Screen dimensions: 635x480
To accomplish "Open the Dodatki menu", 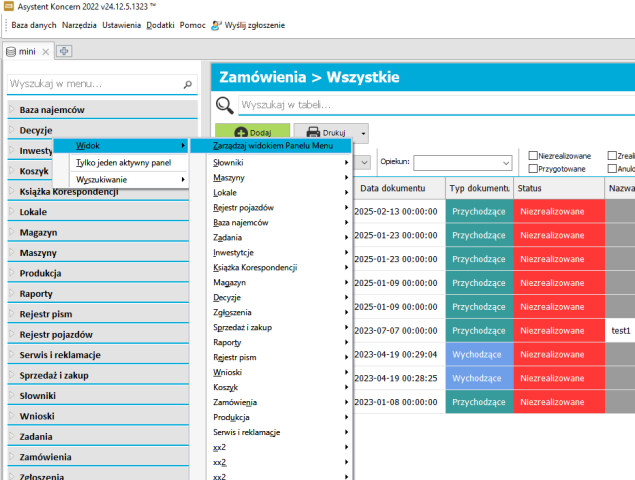I will point(160,25).
